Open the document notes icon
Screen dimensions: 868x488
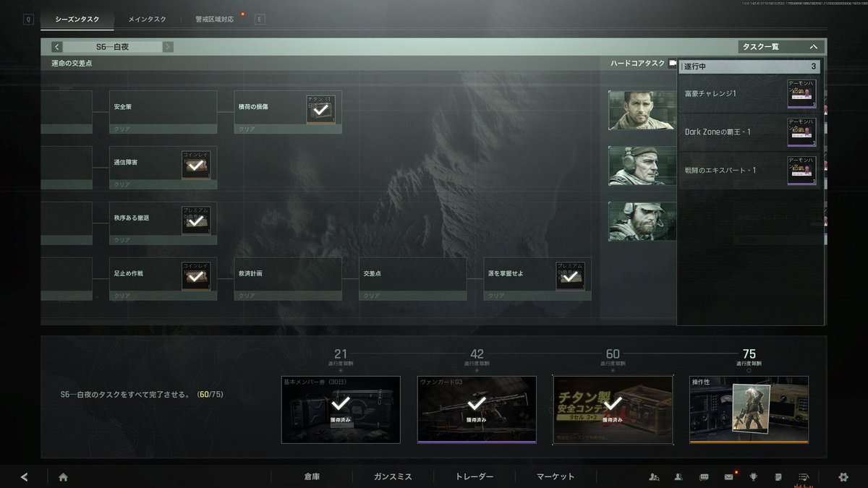pos(778,476)
